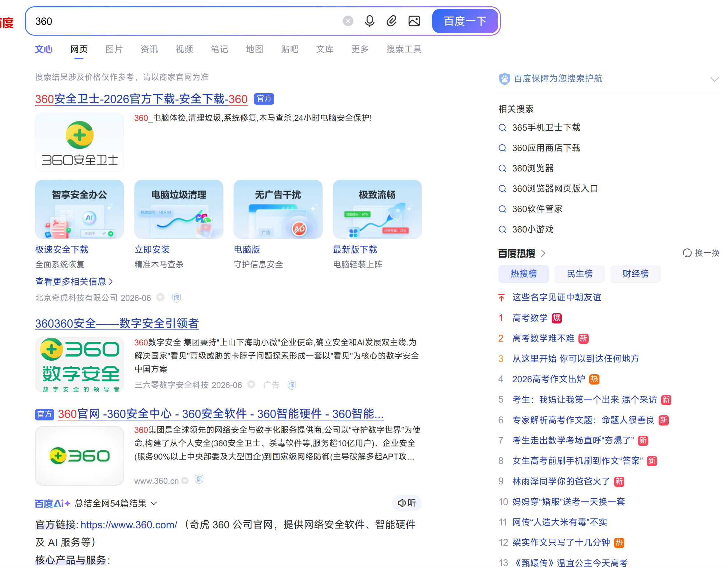
Task: Click the refresh icon beside 换一换
Action: tap(687, 253)
